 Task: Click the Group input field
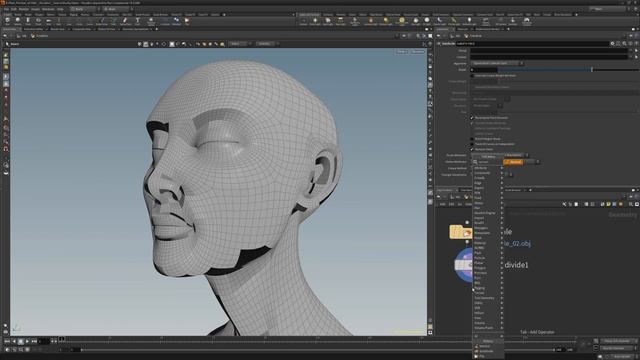[549, 51]
